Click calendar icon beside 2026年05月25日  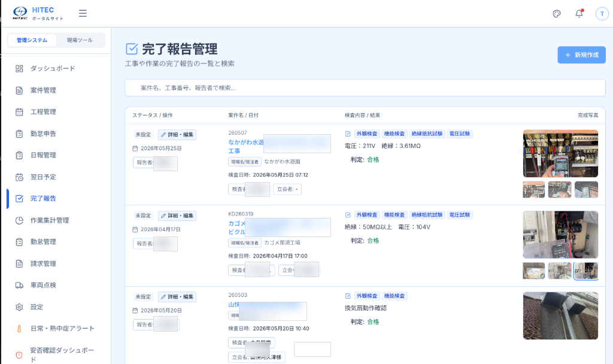(x=135, y=148)
